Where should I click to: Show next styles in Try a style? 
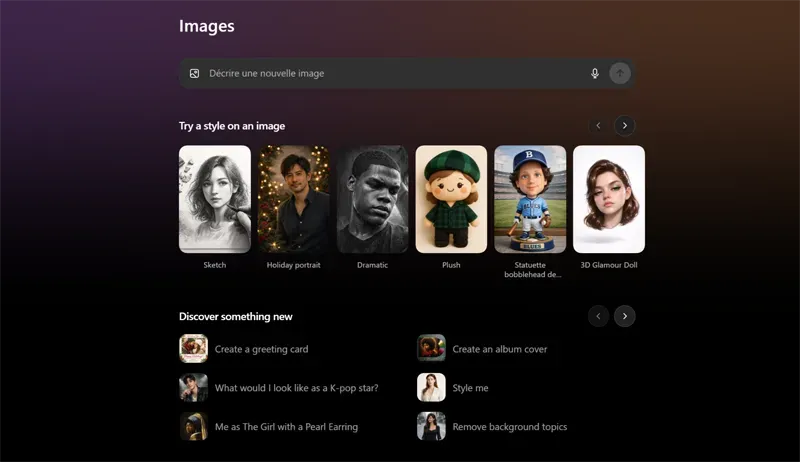625,126
